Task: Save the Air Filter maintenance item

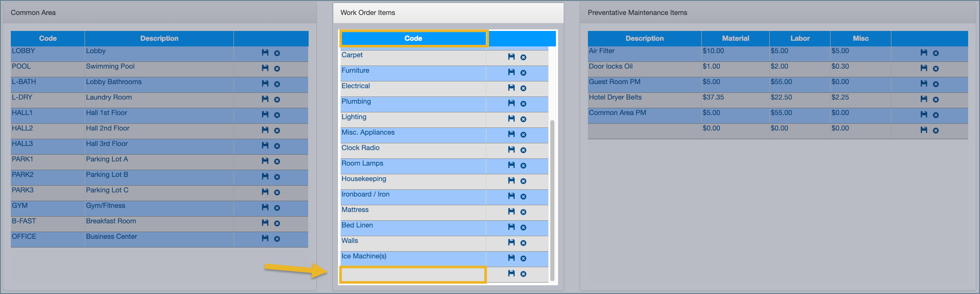Action: pos(923,53)
